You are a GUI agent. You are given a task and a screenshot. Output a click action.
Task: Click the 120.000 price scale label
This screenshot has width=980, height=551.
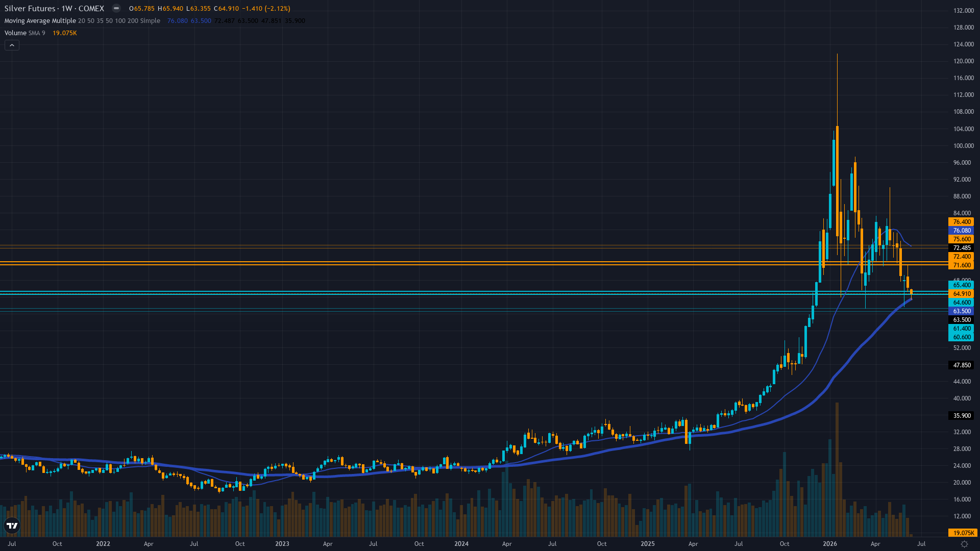(x=963, y=61)
